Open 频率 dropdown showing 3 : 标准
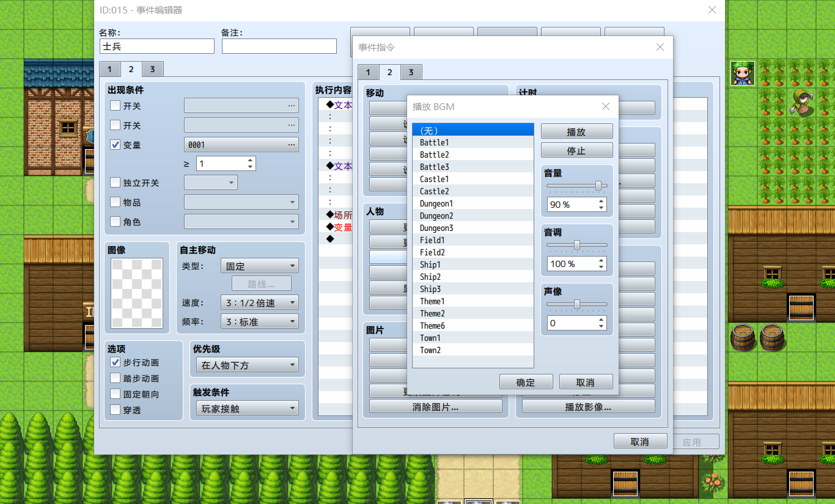Image resolution: width=835 pixels, height=504 pixels. [x=259, y=321]
